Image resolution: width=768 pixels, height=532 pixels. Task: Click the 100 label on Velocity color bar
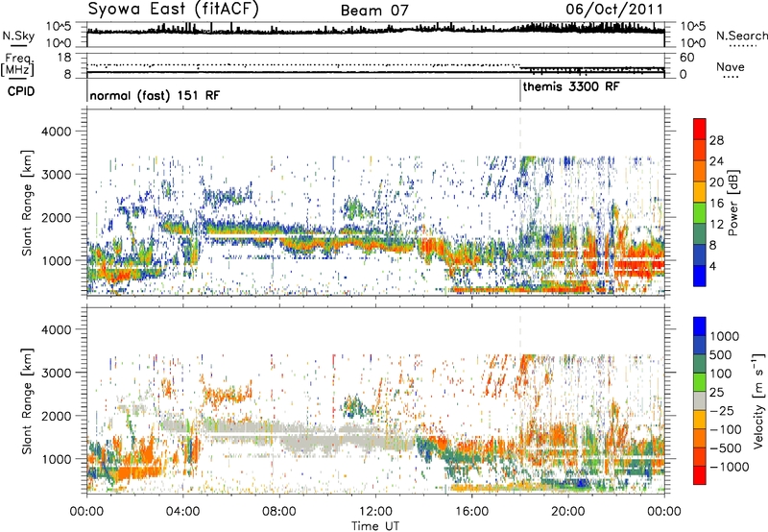click(x=721, y=374)
